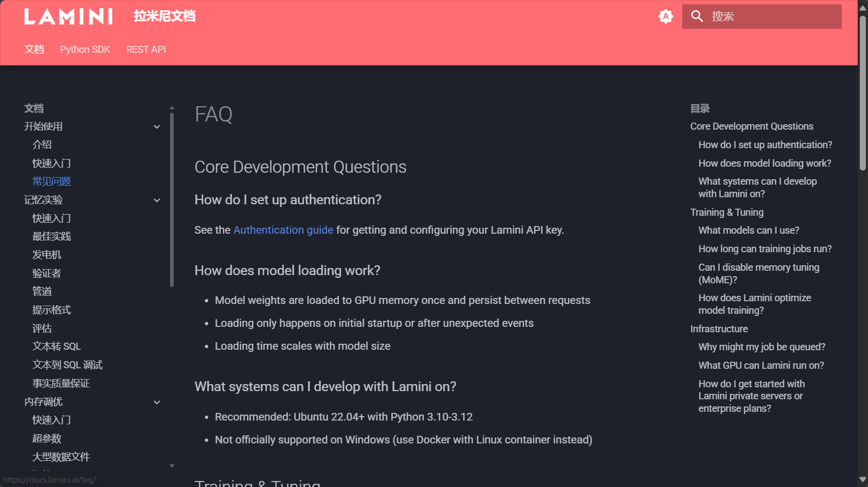This screenshot has height=487, width=868.
Task: Open the 文档 tab
Action: coord(34,50)
